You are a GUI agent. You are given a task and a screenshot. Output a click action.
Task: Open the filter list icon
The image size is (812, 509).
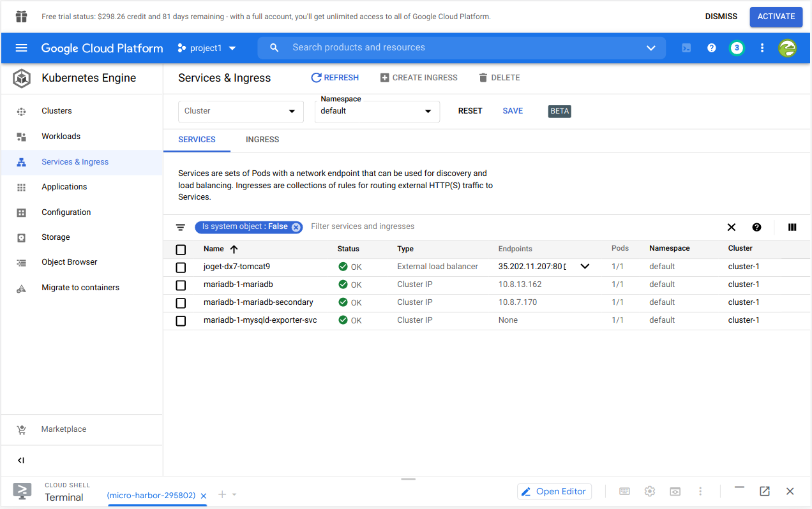(181, 227)
